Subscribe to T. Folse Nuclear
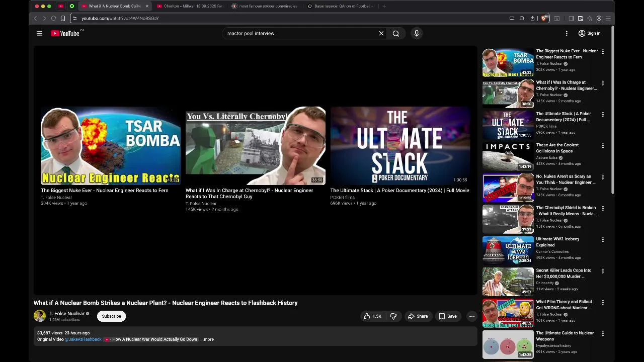 pyautogui.click(x=111, y=316)
